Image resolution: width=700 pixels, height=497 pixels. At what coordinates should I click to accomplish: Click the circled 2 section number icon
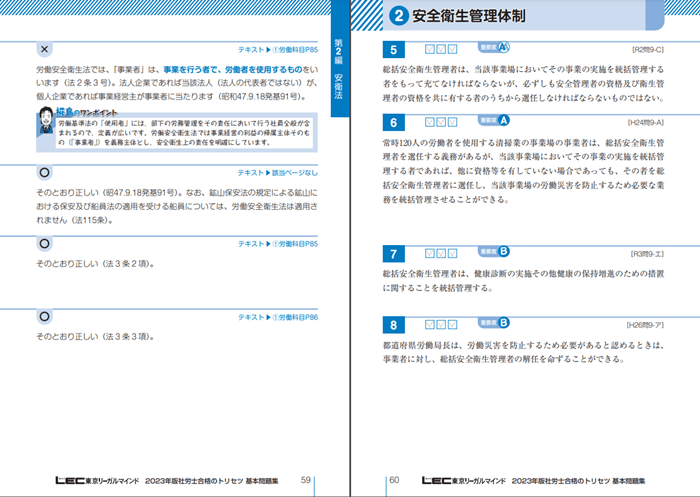click(x=399, y=16)
